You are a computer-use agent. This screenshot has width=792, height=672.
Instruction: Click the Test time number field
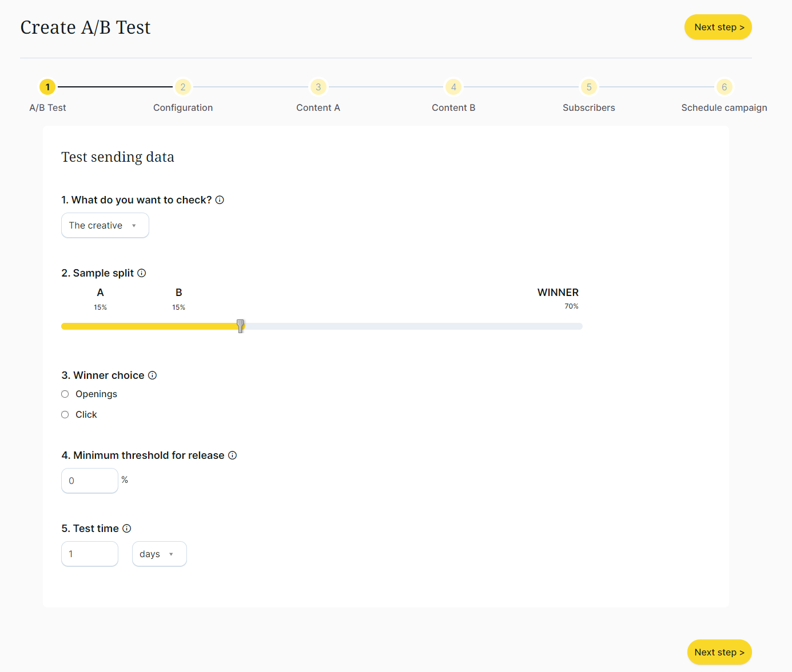point(90,554)
